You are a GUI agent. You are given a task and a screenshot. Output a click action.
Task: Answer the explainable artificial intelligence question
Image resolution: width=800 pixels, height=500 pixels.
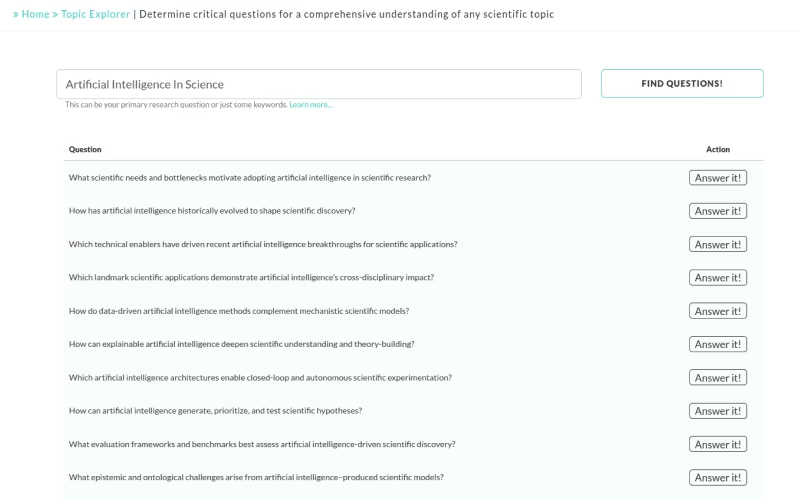click(718, 344)
